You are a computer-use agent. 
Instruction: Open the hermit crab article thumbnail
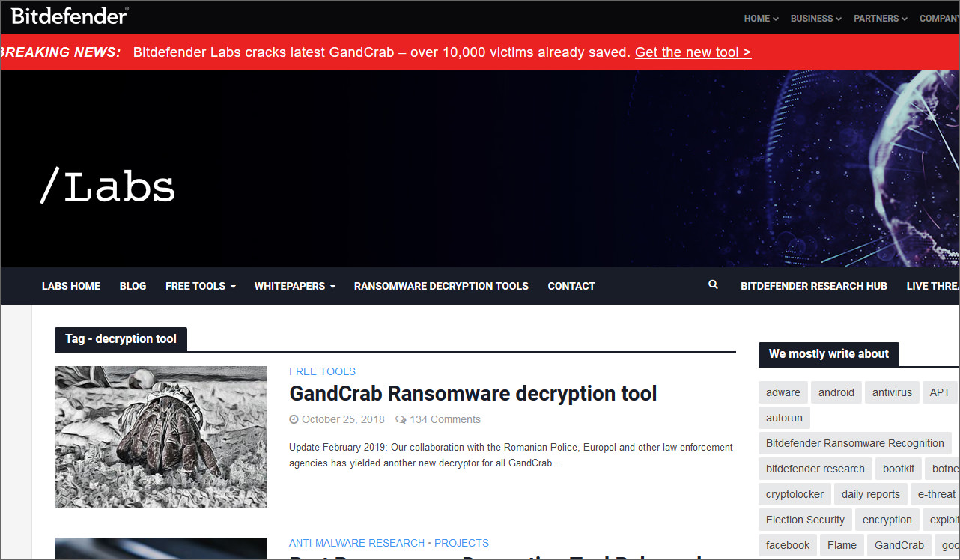160,436
